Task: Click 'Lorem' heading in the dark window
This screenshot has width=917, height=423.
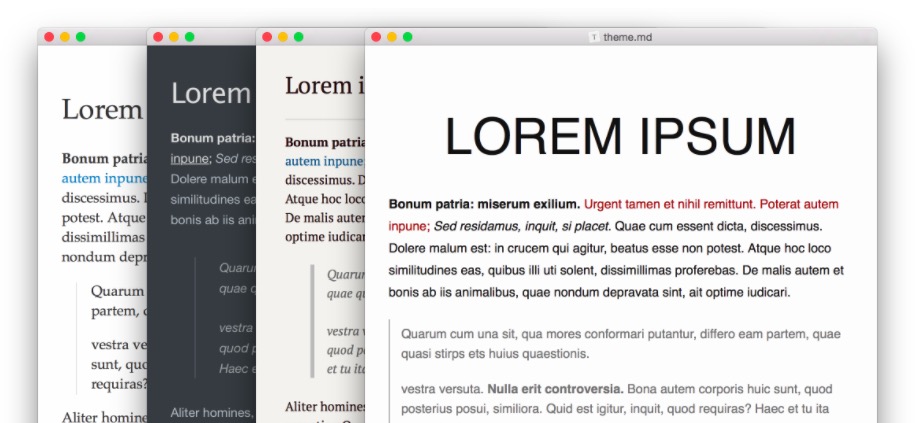Action: 211,94
